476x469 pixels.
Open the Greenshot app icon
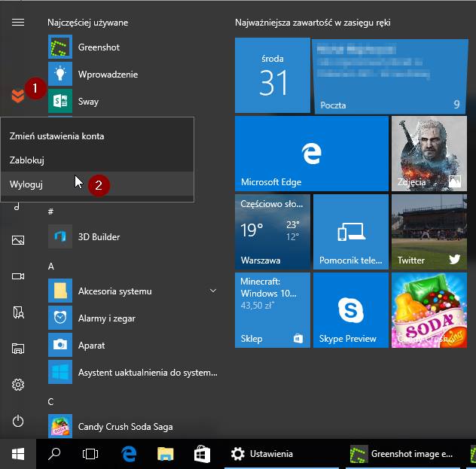pos(60,47)
